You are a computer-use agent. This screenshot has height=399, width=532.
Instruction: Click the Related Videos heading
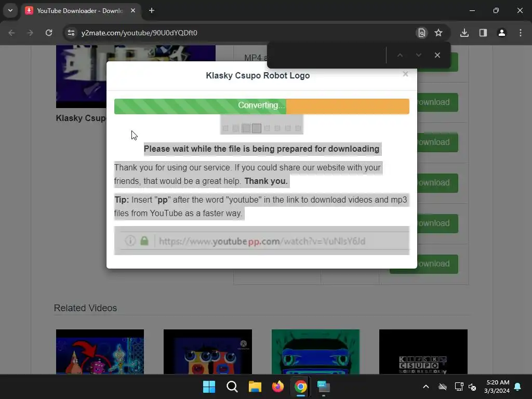coord(86,308)
